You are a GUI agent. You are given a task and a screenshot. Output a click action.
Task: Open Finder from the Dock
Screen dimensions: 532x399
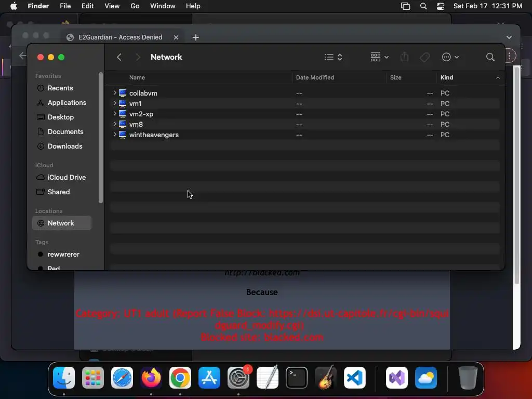[64, 378]
